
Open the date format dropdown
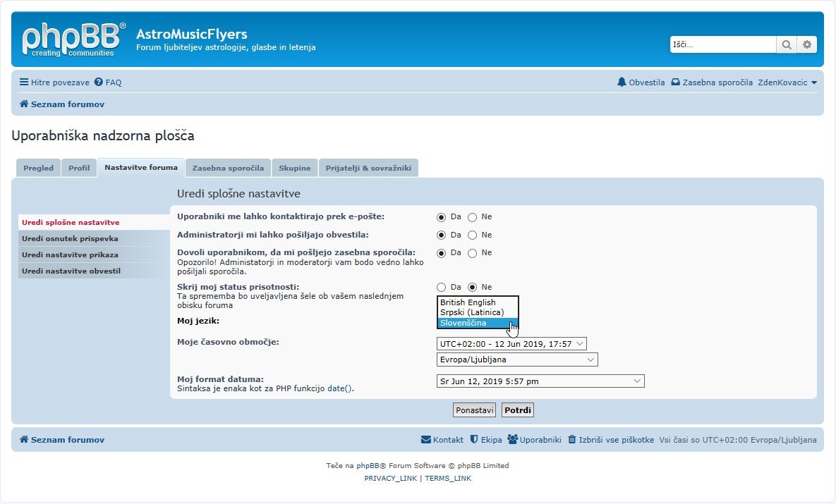pyautogui.click(x=540, y=381)
